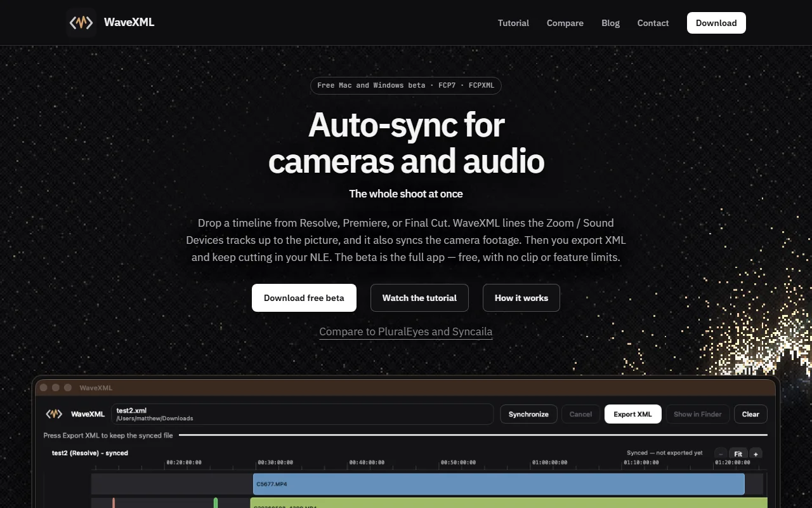Click the white progress bar beside the export hint

(x=473, y=435)
